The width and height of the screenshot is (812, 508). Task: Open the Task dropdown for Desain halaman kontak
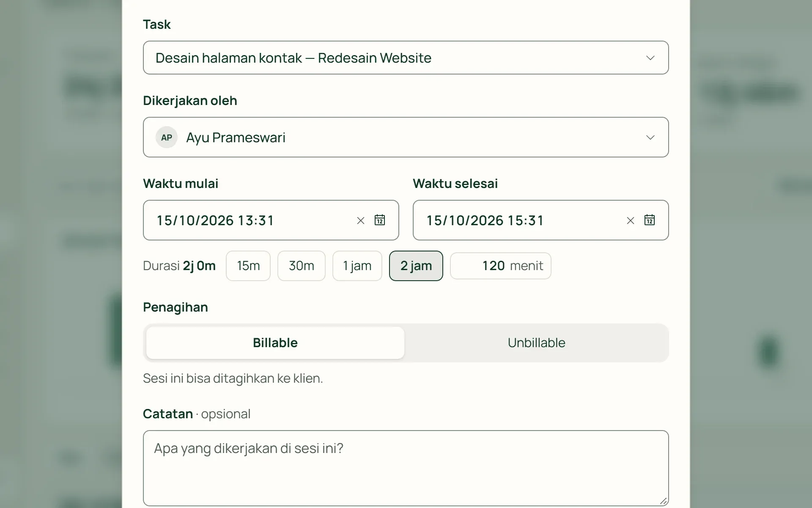pyautogui.click(x=406, y=58)
